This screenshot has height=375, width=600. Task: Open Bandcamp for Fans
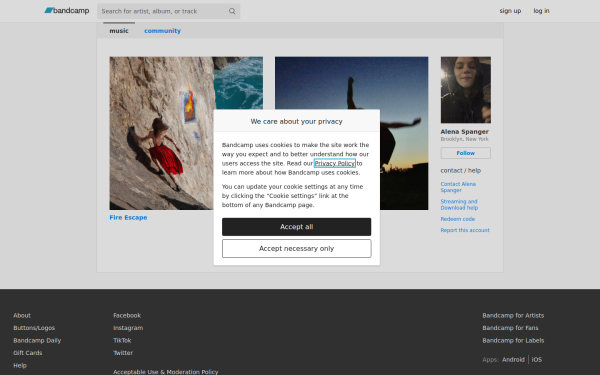pos(510,328)
